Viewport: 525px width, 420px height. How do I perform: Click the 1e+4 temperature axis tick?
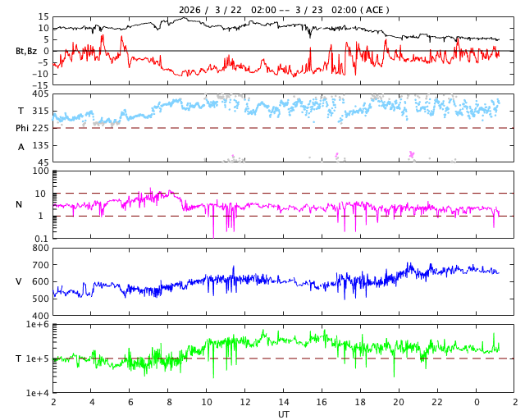pyautogui.click(x=37, y=393)
